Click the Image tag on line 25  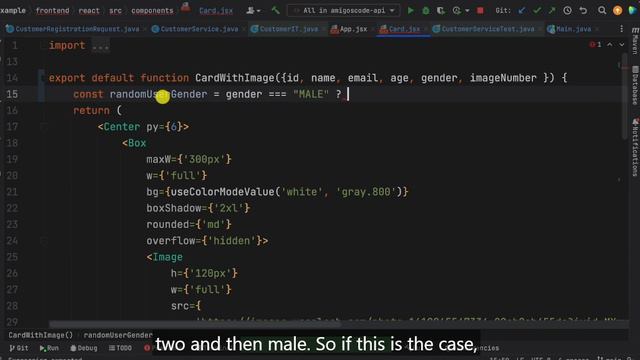(167, 257)
